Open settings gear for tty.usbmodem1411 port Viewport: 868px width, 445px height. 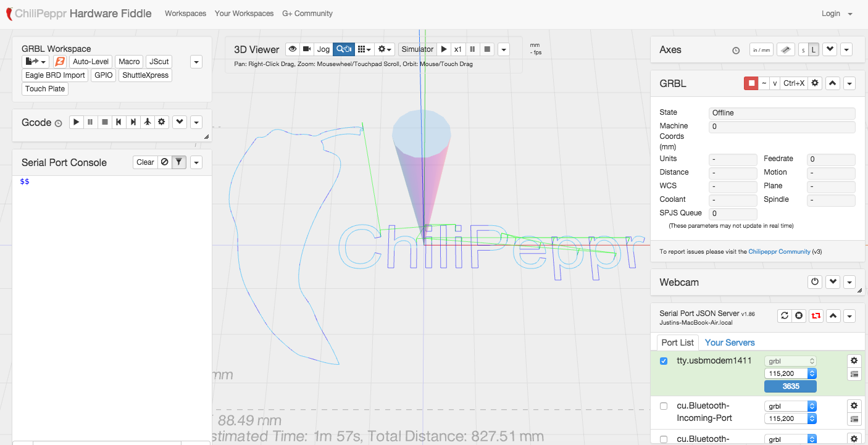pos(854,360)
